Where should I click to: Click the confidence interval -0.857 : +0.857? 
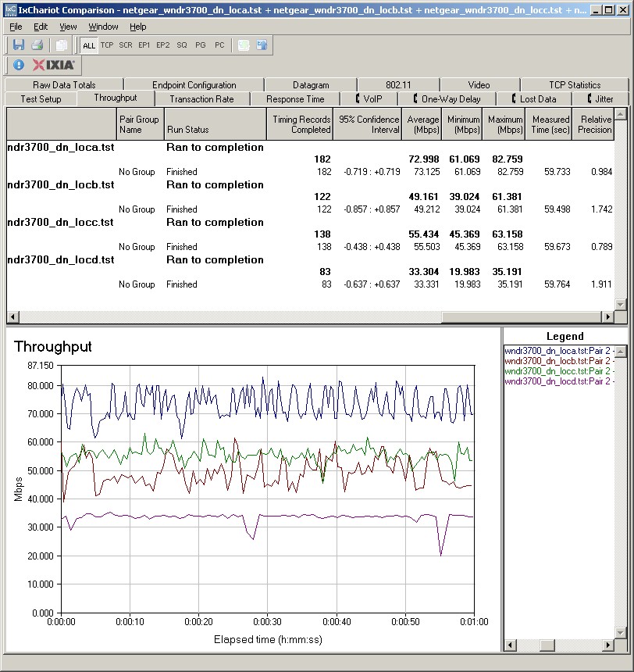pyautogui.click(x=372, y=209)
